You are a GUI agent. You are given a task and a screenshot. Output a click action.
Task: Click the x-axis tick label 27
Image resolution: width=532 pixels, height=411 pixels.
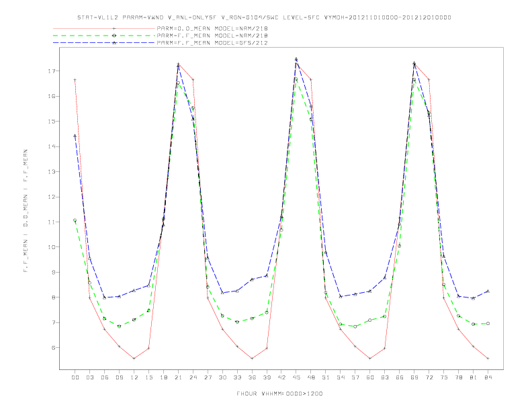tap(208, 377)
